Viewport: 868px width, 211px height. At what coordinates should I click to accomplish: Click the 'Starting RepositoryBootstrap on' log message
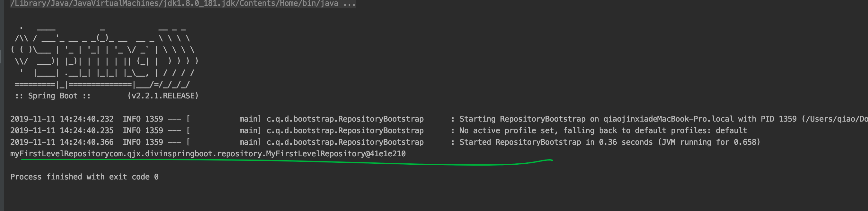click(x=664, y=119)
